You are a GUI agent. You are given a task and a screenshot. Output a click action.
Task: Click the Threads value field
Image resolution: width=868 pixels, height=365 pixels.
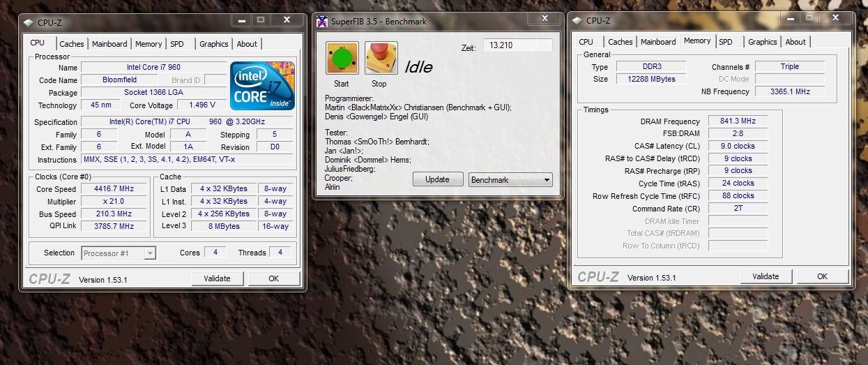coord(280,253)
